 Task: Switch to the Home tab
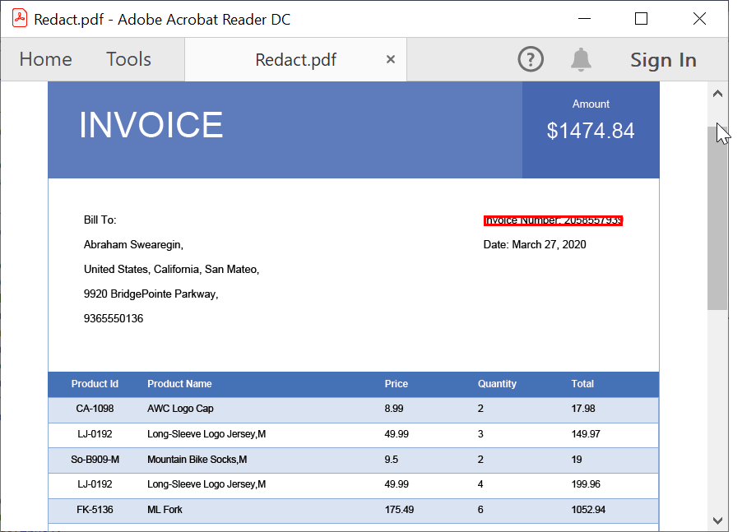(x=46, y=59)
